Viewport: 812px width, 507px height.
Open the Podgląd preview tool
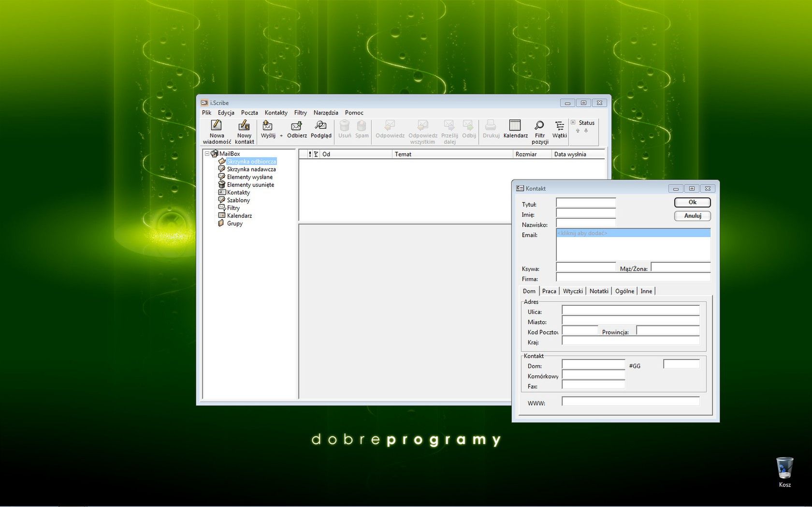coord(321,129)
